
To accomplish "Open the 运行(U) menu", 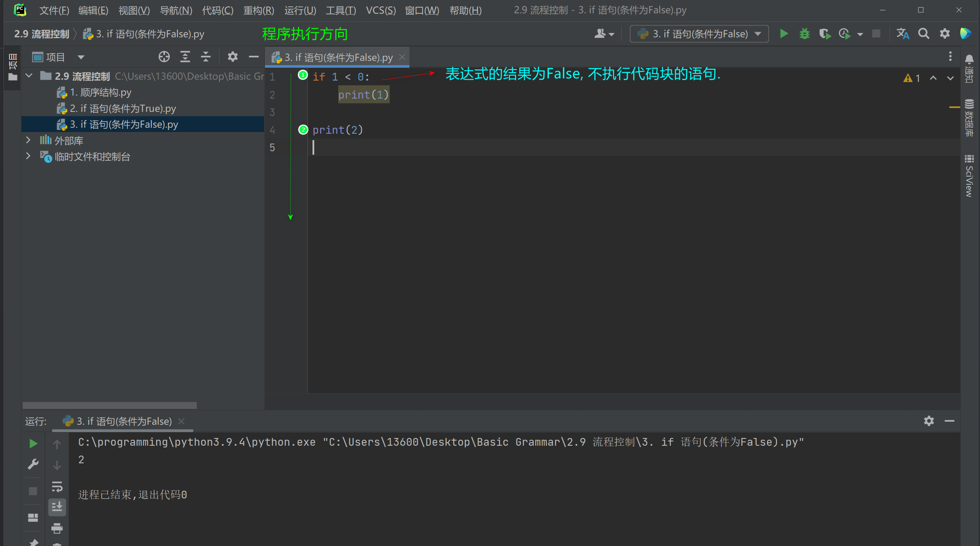I will (x=300, y=10).
